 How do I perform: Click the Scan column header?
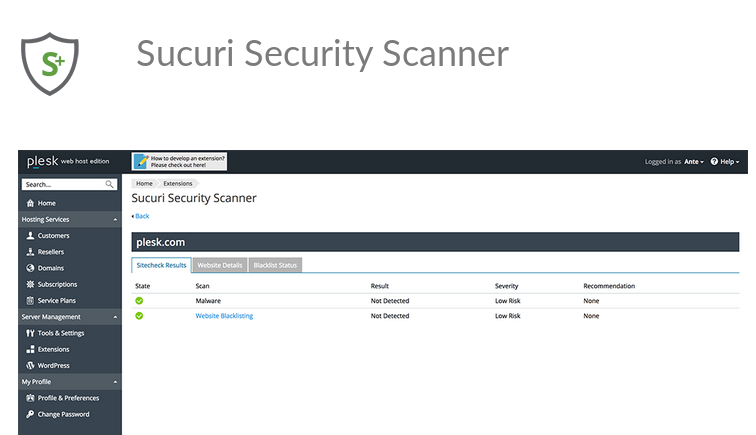202,285
